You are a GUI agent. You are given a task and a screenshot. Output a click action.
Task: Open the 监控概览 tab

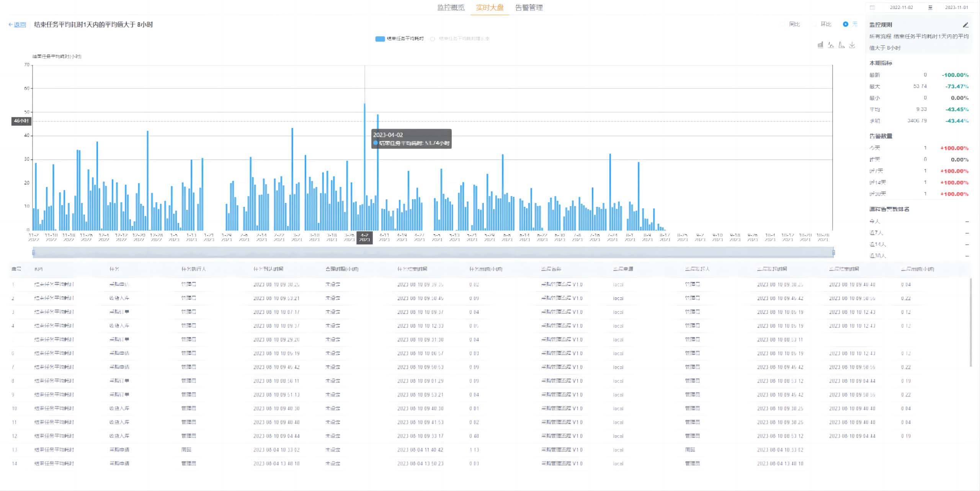tap(451, 7)
